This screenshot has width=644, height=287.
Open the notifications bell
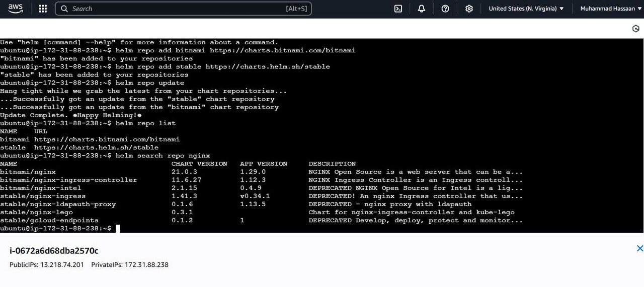[x=422, y=9]
